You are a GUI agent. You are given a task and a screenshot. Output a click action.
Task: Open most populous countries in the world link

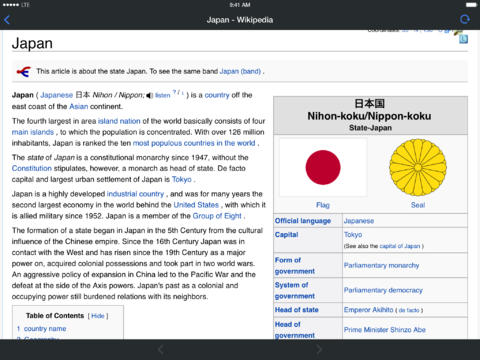coord(194,143)
